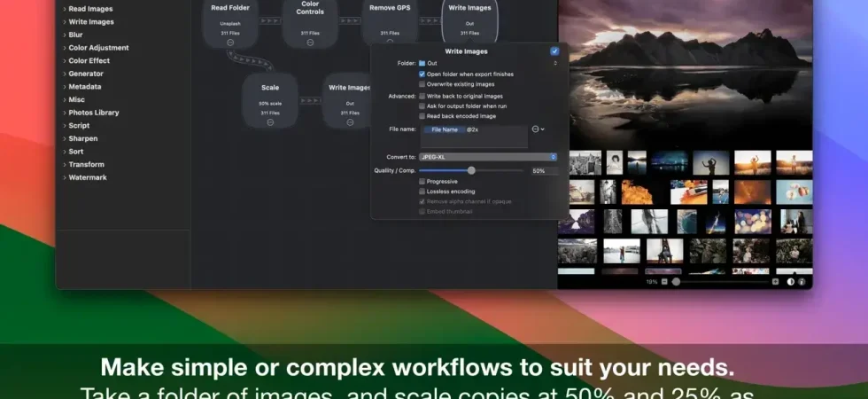Screen dimensions: 868x399
Task: Click the zoom in plus icon in preview
Action: click(775, 282)
